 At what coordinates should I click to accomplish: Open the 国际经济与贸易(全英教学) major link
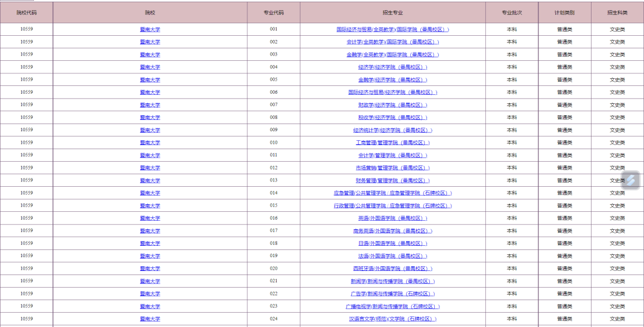coord(392,30)
